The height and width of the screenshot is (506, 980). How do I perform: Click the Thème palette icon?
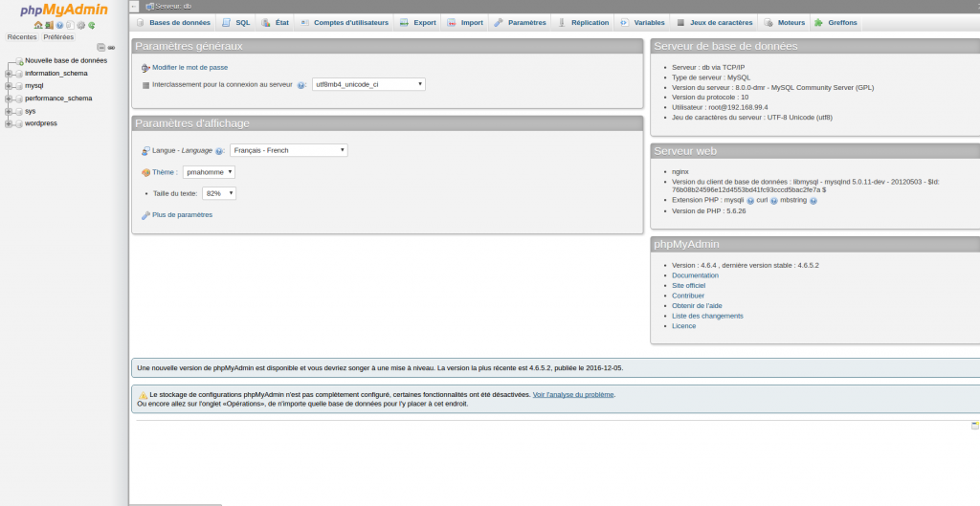tap(145, 172)
